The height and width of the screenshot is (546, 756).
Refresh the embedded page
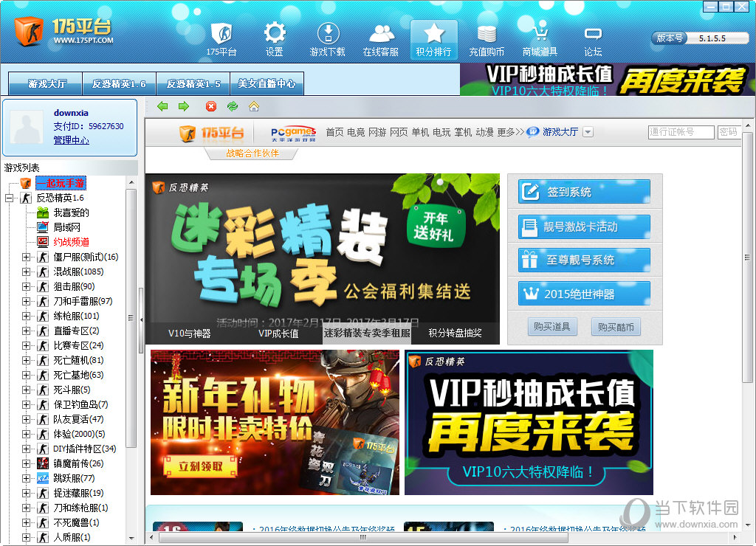pos(233,106)
